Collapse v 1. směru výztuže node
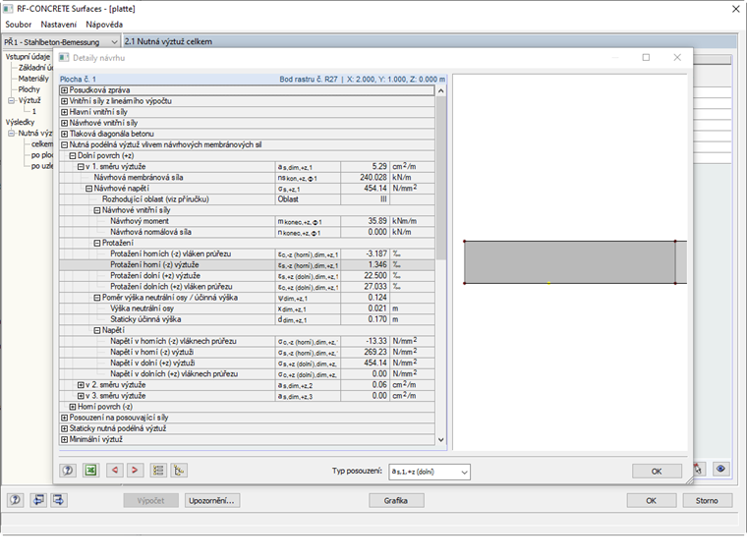Viewport: 747px width, 560px height. pos(81,167)
